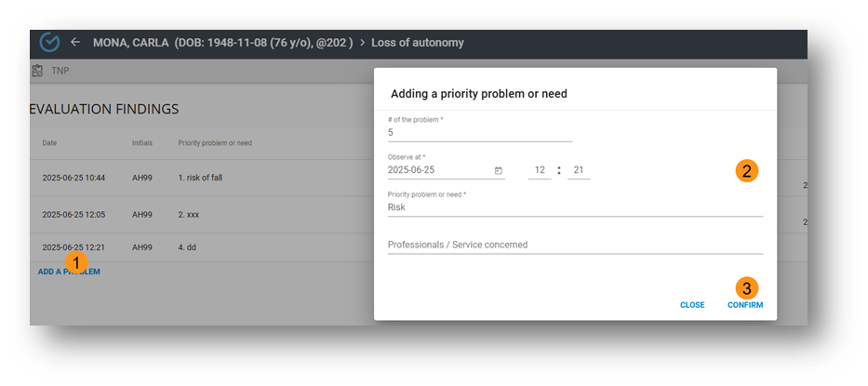
Task: Click the TNP icon in toolbar
Action: tap(37, 71)
